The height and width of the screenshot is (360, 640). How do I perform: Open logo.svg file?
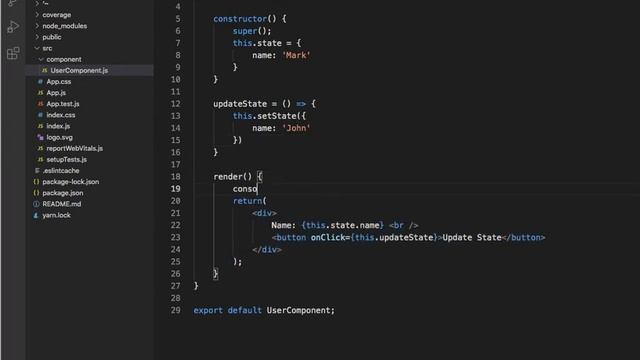[x=59, y=137]
